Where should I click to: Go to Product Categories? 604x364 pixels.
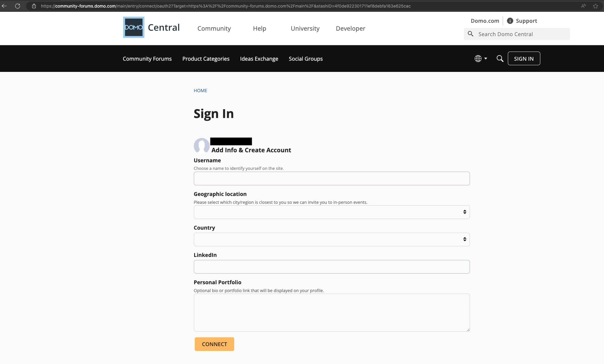[206, 59]
